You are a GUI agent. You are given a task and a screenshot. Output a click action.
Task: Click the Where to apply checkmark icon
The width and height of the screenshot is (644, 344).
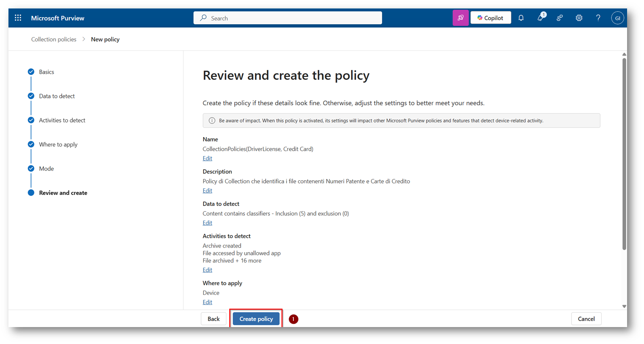(x=31, y=144)
